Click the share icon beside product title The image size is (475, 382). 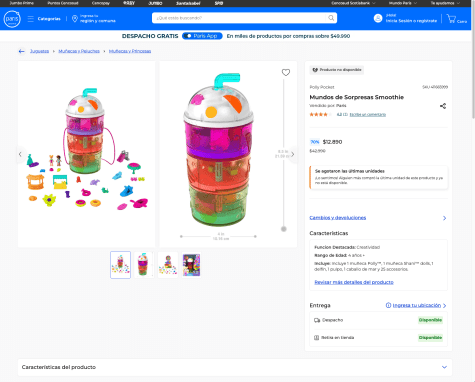pos(443,106)
